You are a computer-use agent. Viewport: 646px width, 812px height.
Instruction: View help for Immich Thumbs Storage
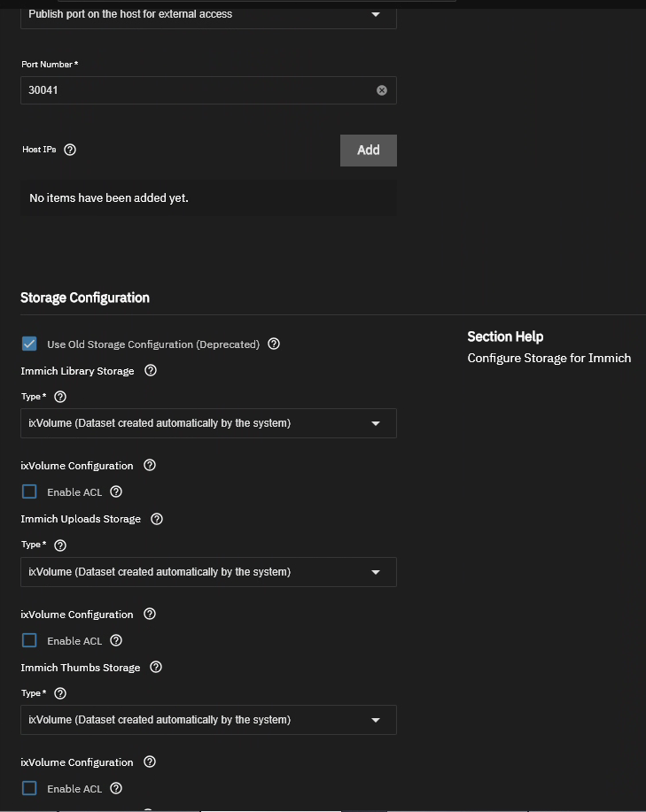[x=156, y=667]
